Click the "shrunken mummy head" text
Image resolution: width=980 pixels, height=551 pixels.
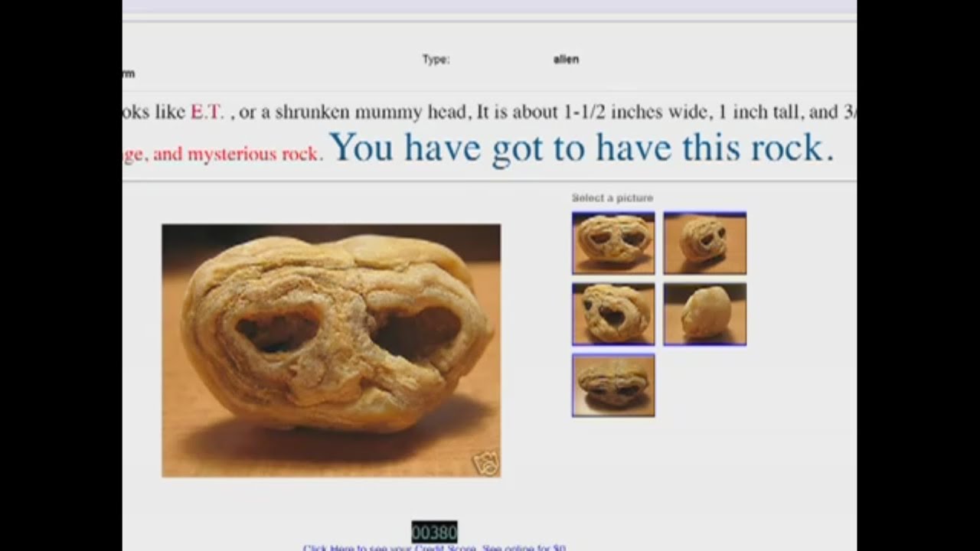[371, 112]
